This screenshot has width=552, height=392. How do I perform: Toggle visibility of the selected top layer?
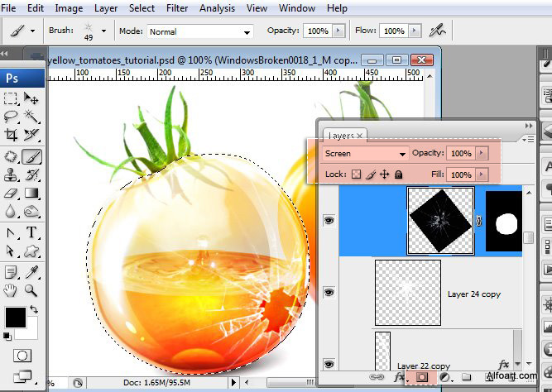click(330, 221)
